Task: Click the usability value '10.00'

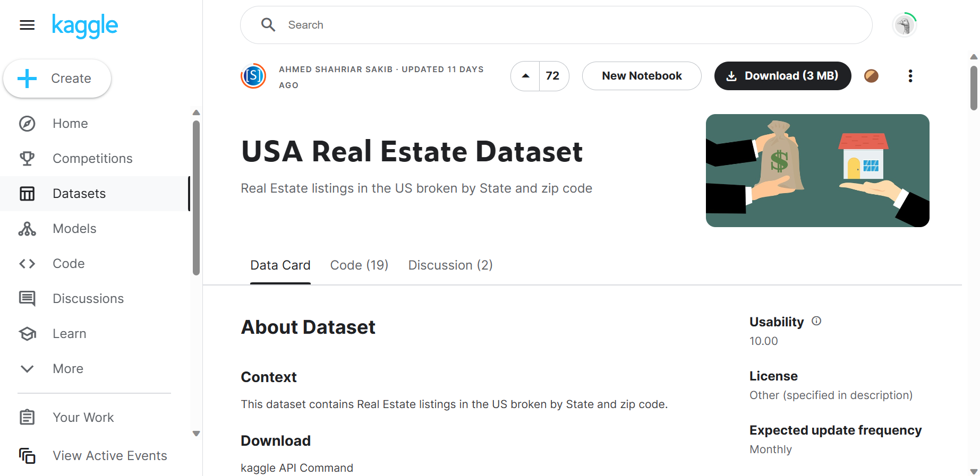Action: point(764,341)
